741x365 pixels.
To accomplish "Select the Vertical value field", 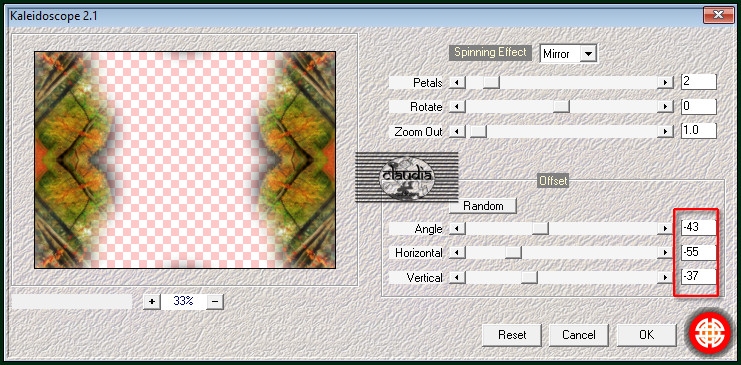I will (x=698, y=276).
